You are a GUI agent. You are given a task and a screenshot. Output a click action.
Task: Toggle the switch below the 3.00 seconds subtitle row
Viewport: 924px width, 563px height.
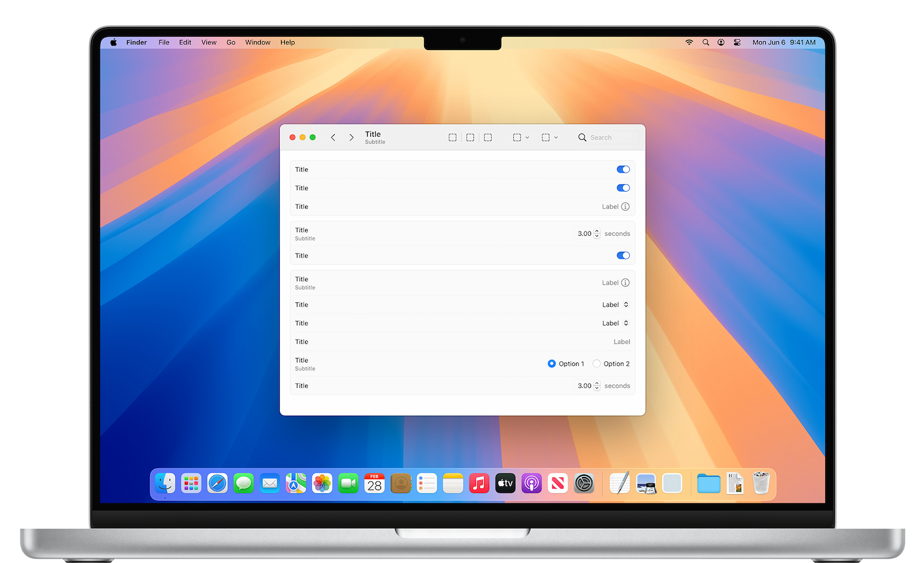623,256
